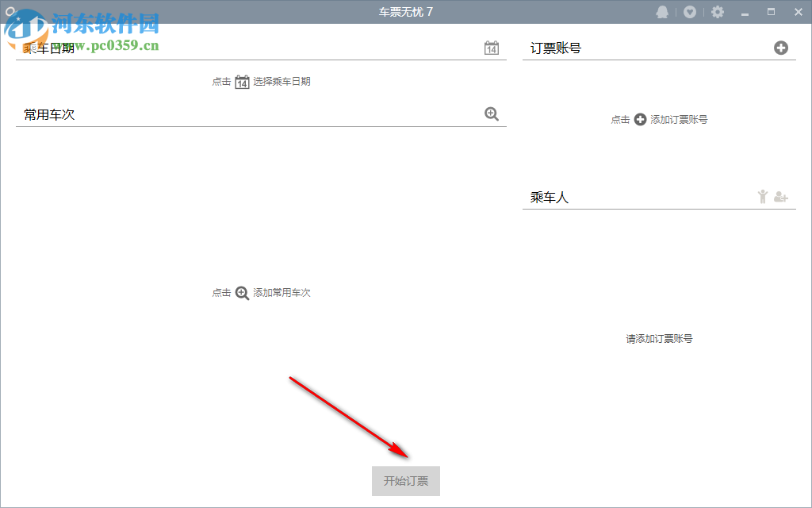
Task: Click the QQ penguin icon in the title bar
Action: tap(662, 11)
